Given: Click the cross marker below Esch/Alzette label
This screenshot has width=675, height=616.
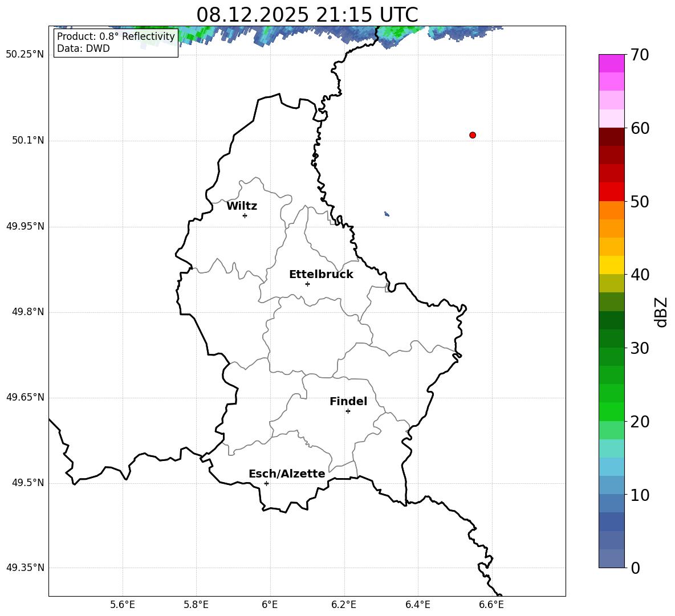Looking at the screenshot, I should tap(266, 483).
